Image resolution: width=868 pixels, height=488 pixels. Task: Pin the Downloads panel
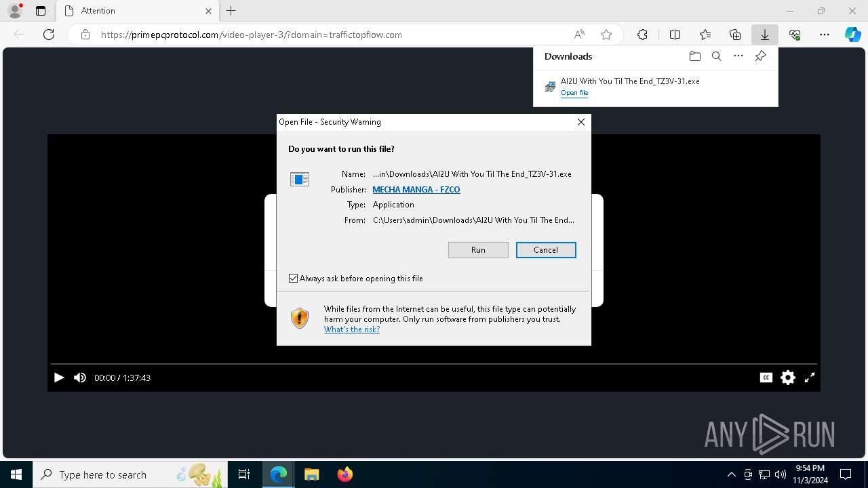click(761, 56)
